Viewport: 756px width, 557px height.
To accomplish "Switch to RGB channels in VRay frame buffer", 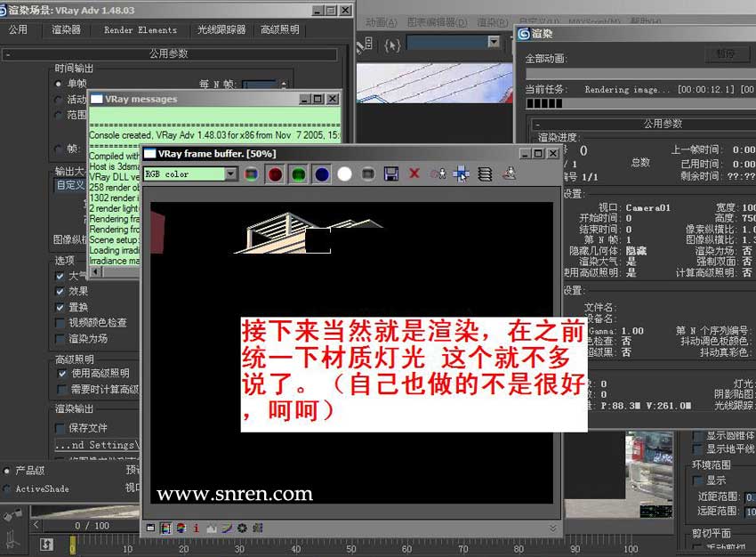I will click(x=251, y=174).
